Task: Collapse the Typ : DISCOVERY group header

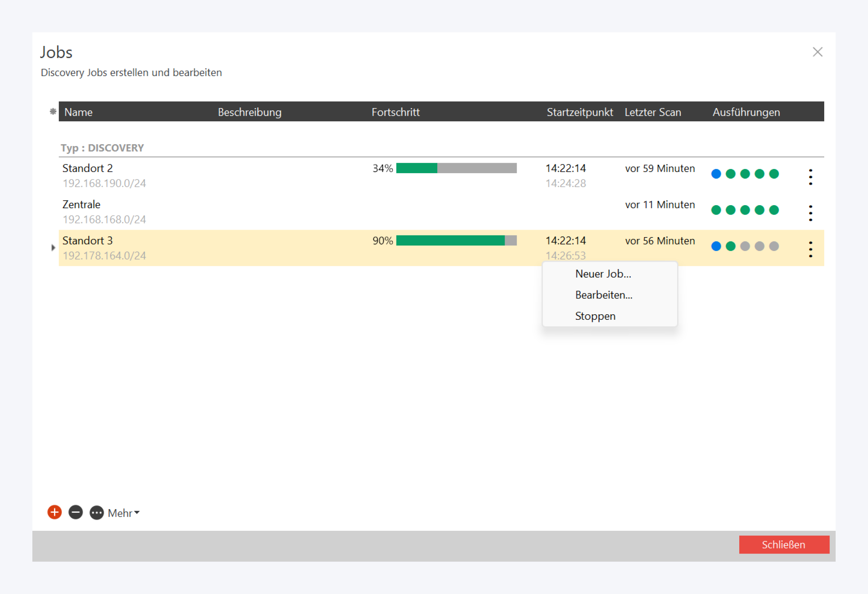Action: pyautogui.click(x=102, y=148)
